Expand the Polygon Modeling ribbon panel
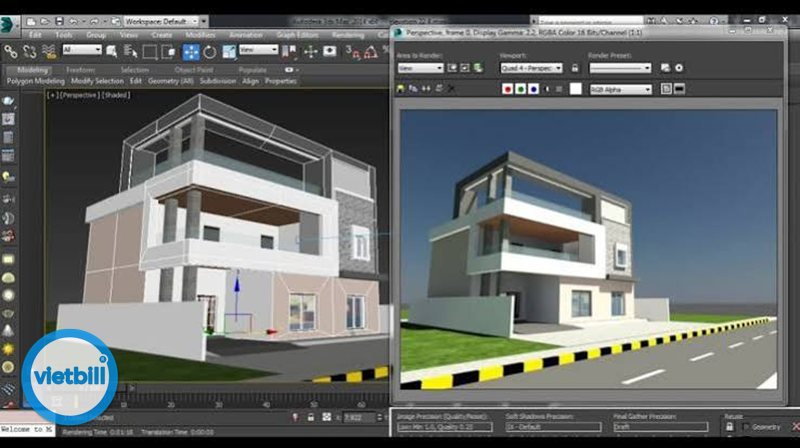 click(x=35, y=81)
